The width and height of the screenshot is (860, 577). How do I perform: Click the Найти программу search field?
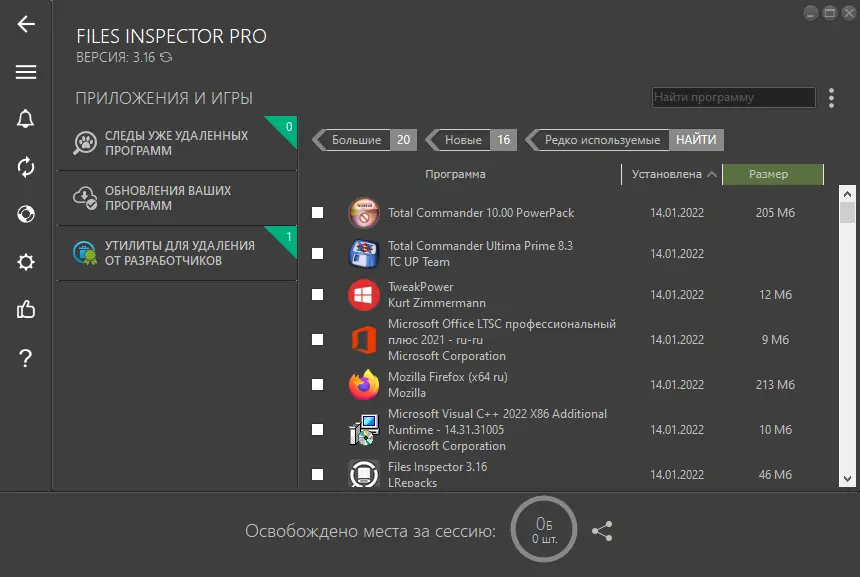(x=733, y=98)
